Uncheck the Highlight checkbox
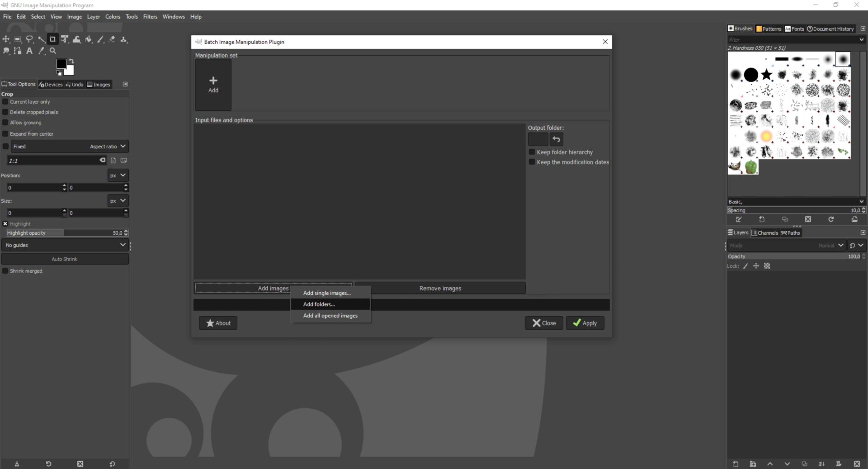This screenshot has height=469, width=868. (5, 224)
